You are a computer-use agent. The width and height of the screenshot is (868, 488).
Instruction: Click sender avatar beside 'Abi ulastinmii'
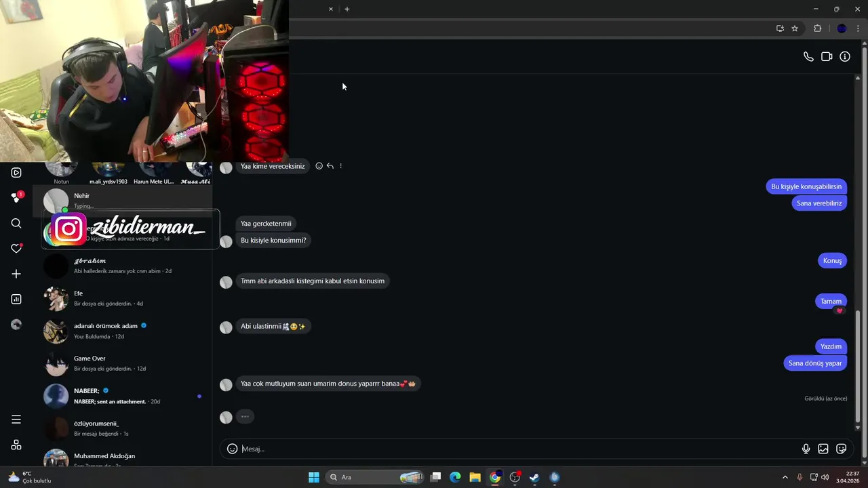point(226,327)
